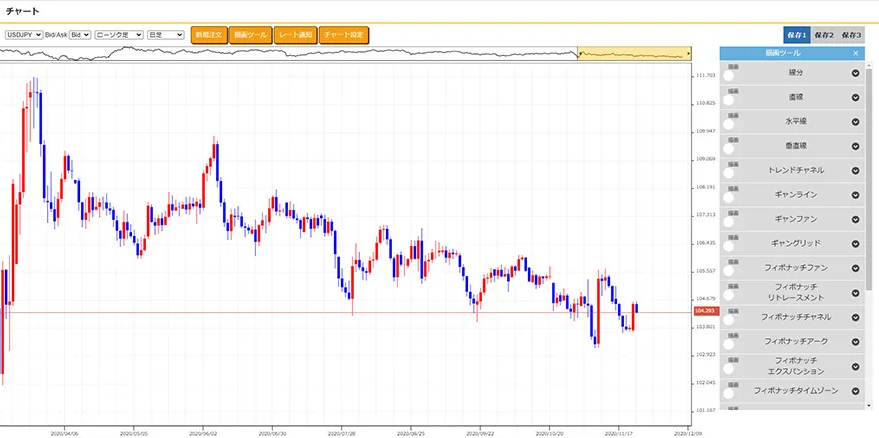Open the ギャンライン chevron icon
This screenshot has width=879, height=438.
(855, 195)
